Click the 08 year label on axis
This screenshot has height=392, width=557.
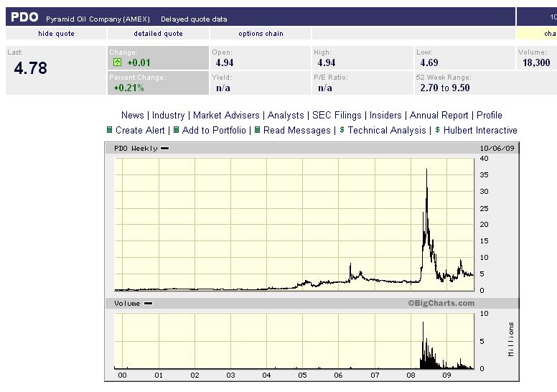pyautogui.click(x=411, y=375)
